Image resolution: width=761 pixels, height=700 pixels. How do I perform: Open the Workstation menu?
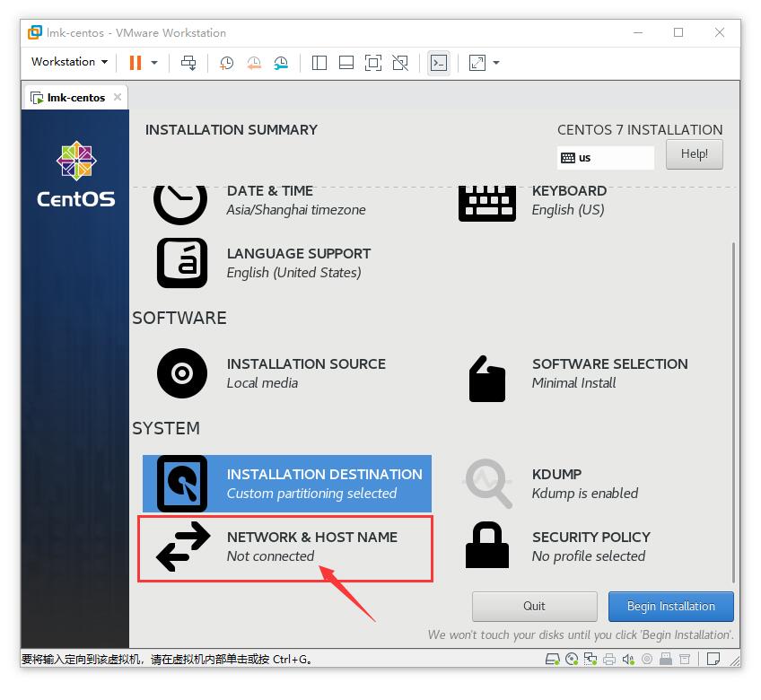(69, 62)
